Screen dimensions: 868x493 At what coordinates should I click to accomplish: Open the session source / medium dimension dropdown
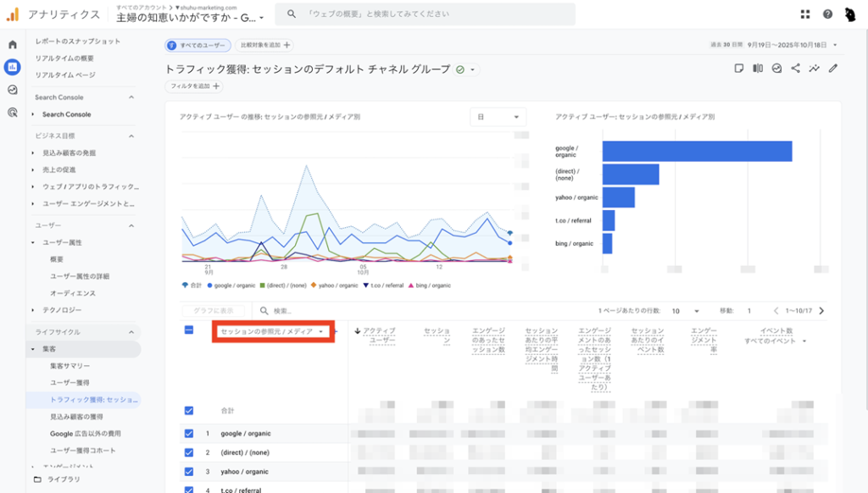[x=272, y=332]
